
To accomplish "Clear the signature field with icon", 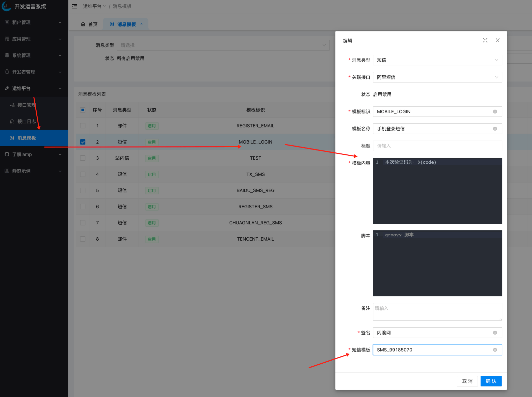I will tap(495, 333).
